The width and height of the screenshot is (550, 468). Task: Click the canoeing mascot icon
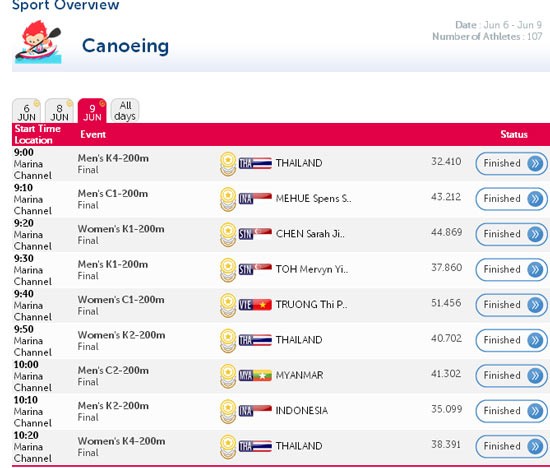click(38, 42)
